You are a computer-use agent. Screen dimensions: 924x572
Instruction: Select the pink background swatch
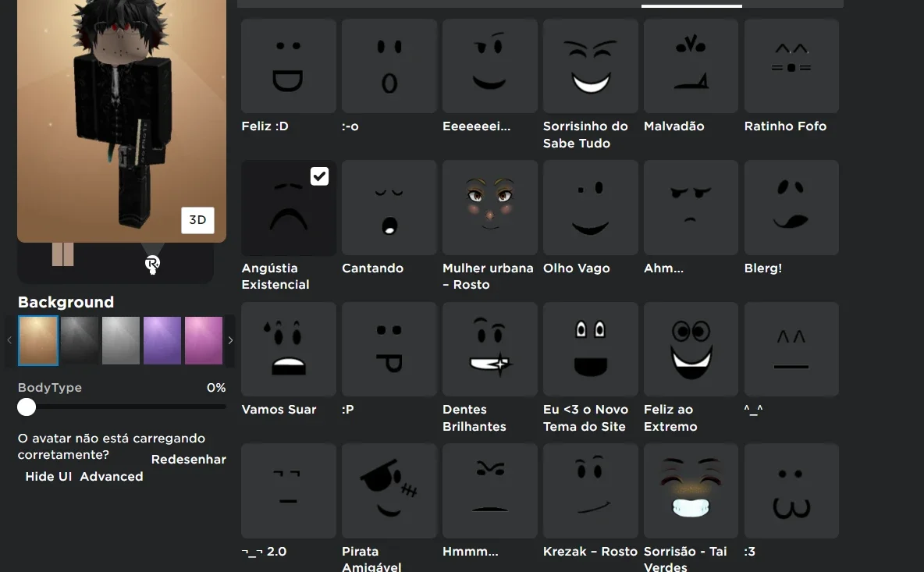pyautogui.click(x=204, y=340)
